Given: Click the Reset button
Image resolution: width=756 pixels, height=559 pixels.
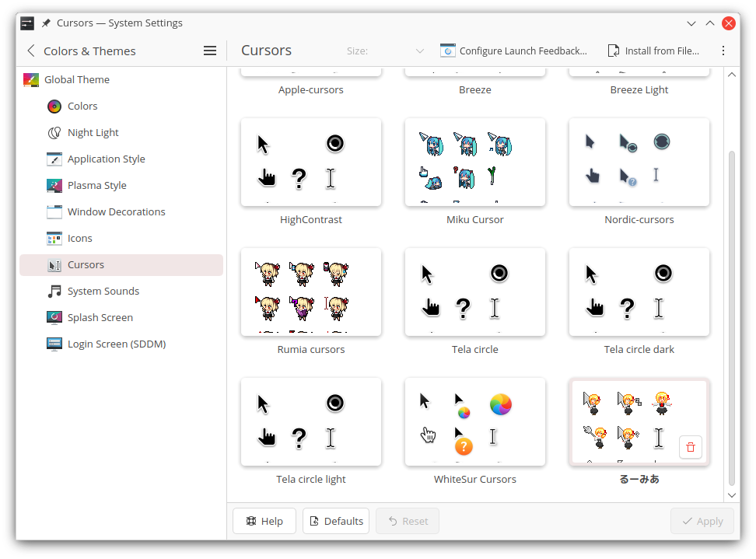Looking at the screenshot, I should click(408, 521).
